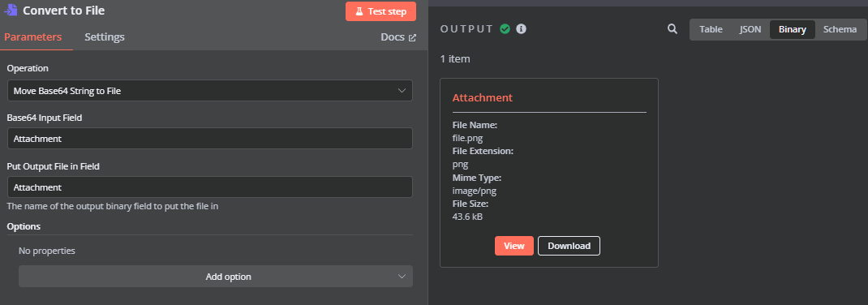Switch output to Schema view
Viewport: 868px width, 305px height.
coord(840,29)
